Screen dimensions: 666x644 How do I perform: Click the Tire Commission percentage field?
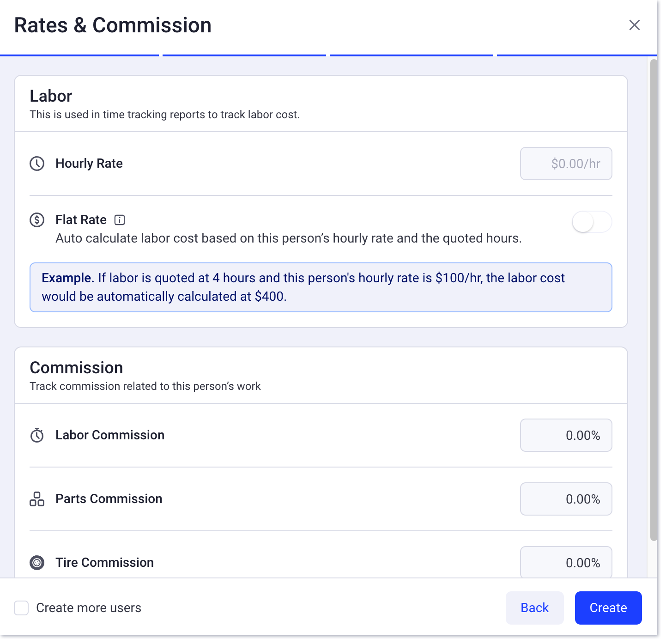[566, 562]
